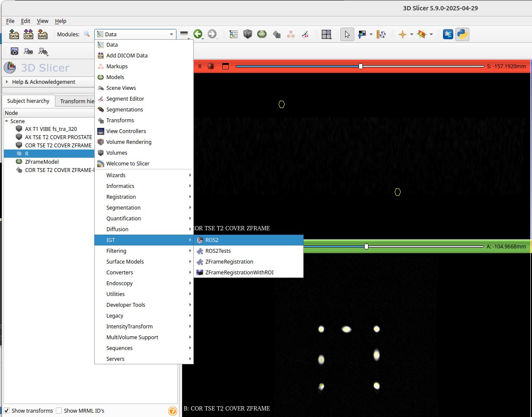
Task: Open the Edit menu
Action: pyautogui.click(x=26, y=21)
